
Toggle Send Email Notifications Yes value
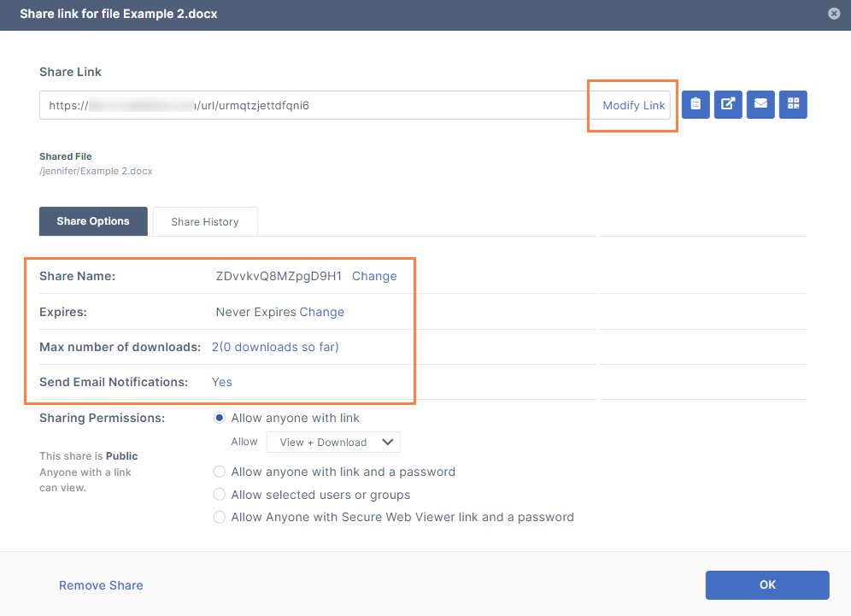222,382
